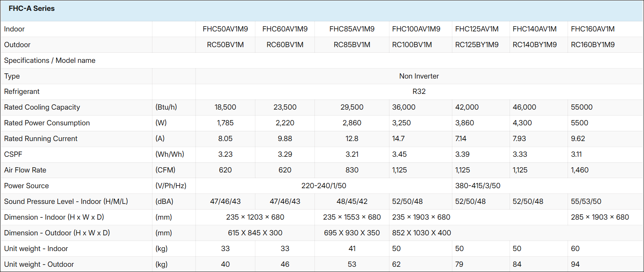644x272 pixels.
Task: Click the 3.45 CSPF value
Action: (399, 155)
